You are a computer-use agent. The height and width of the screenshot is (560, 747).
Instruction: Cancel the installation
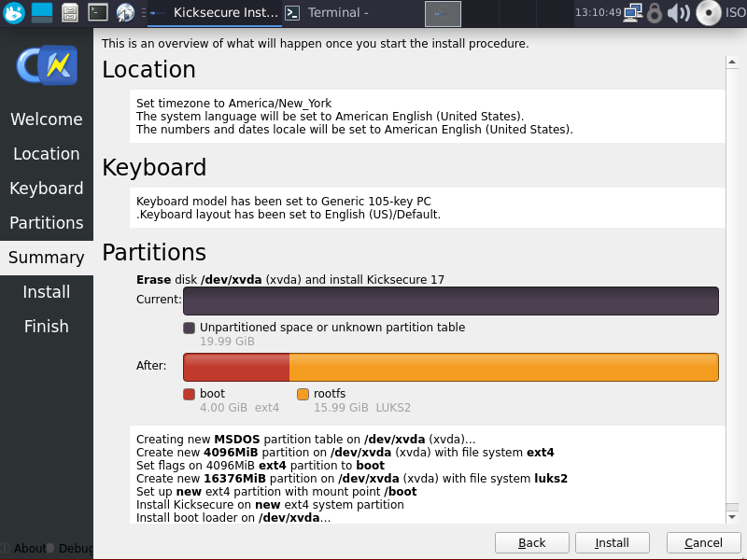click(x=703, y=542)
